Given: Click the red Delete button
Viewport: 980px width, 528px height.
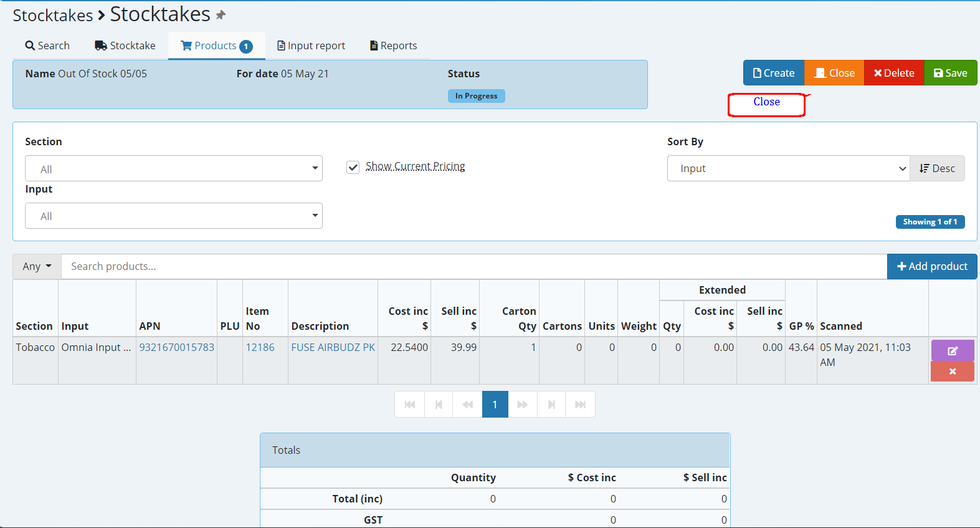Looking at the screenshot, I should coord(894,73).
